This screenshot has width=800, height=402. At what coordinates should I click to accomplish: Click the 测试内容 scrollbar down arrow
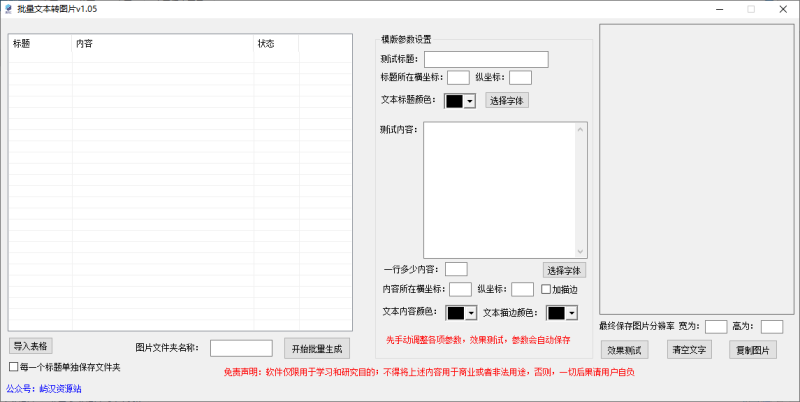(581, 252)
